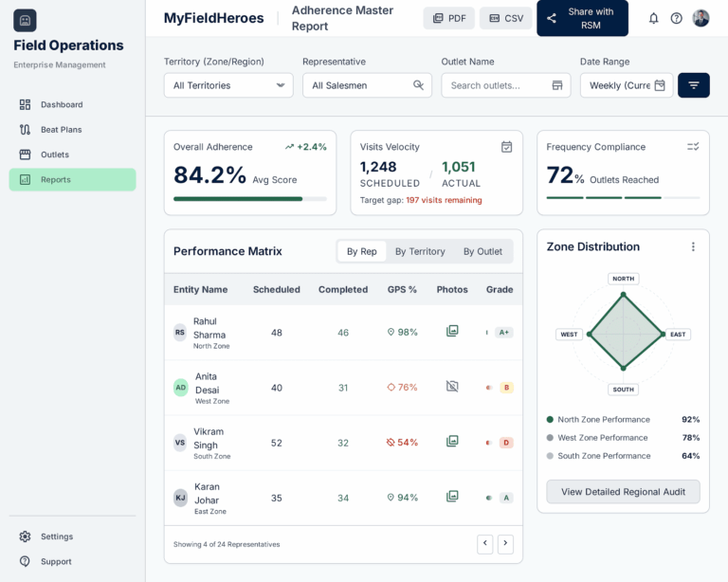
Task: Click Share with RSM button
Action: (582, 18)
